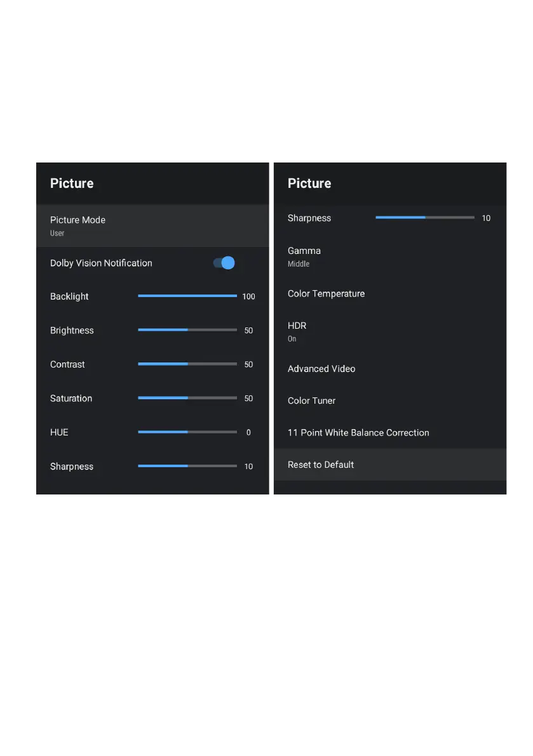Click the Brightness label
Screen dimensions: 533x756
[72, 330]
